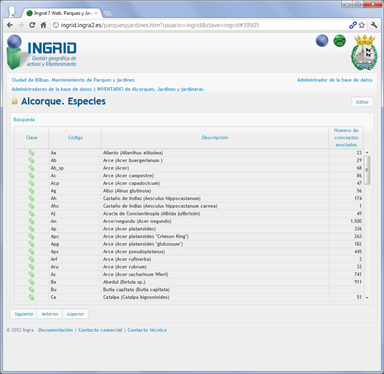This screenshot has width=384, height=374.
Task: Click the Editar button
Action: pyautogui.click(x=362, y=102)
